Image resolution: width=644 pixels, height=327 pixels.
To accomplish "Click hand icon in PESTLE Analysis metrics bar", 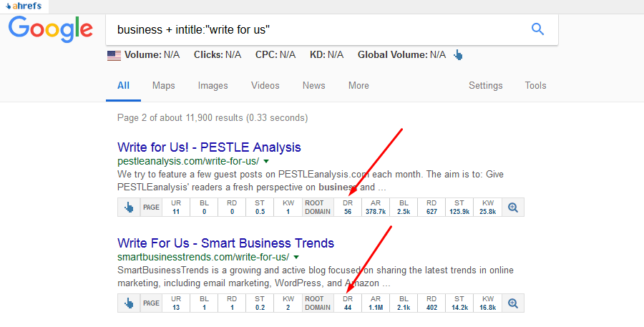I will click(129, 208).
